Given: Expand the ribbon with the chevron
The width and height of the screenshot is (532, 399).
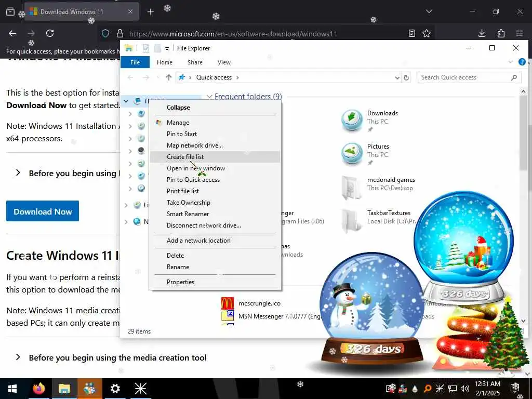Looking at the screenshot, I should point(511,62).
